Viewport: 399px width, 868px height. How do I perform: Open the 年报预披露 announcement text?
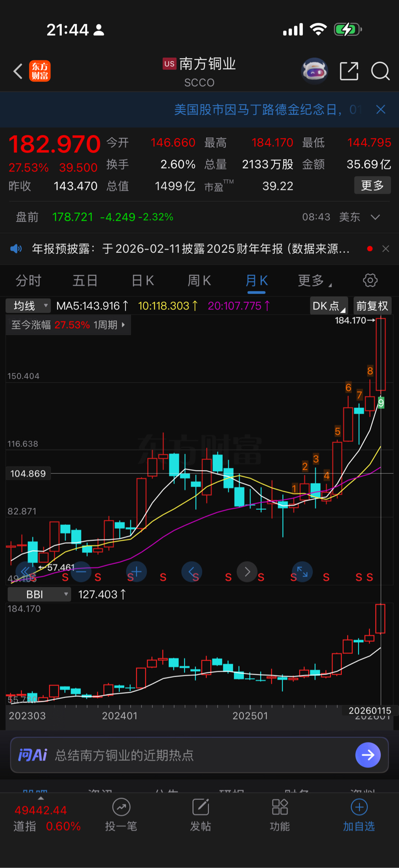(190, 249)
